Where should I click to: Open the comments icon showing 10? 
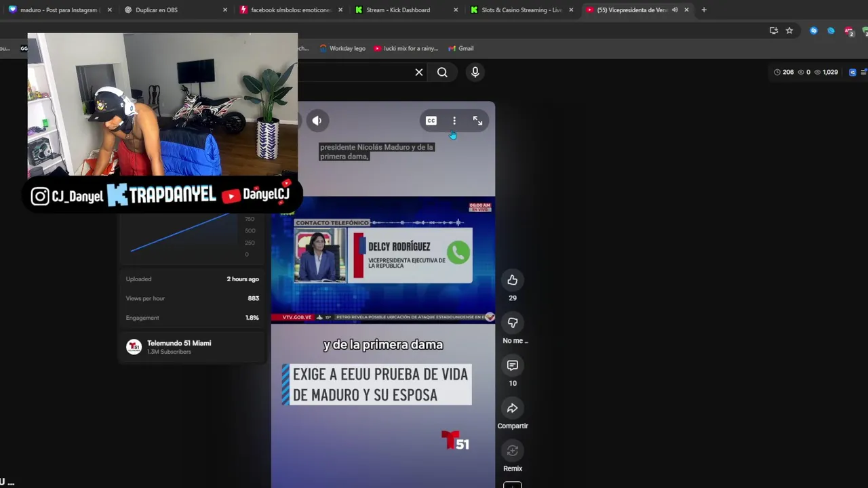[513, 365]
